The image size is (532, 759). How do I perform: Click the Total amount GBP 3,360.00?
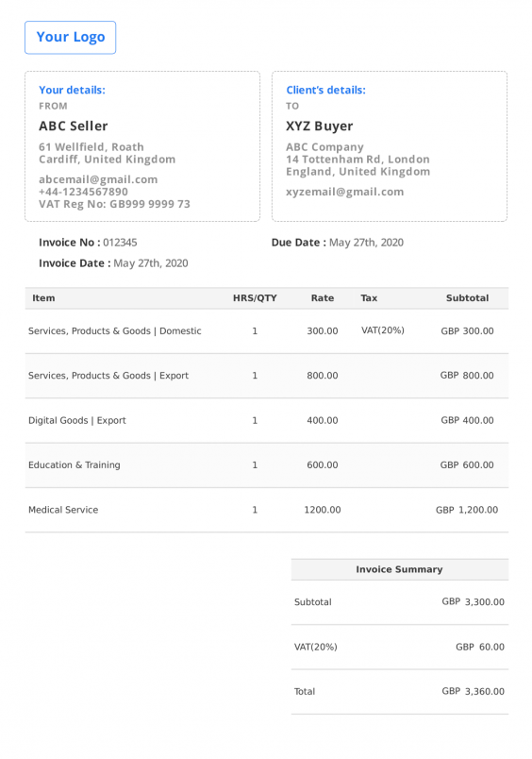473,691
